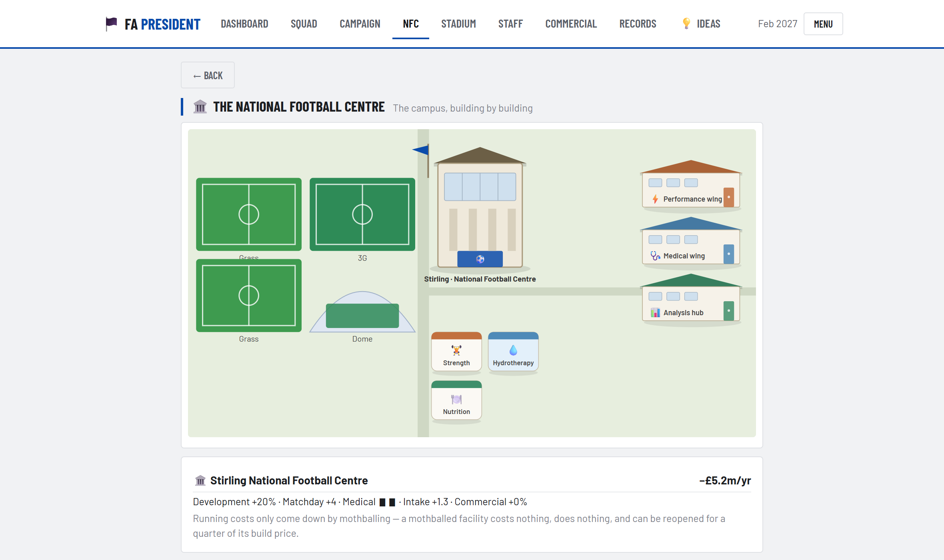
Task: Open the Stadium tab
Action: [x=458, y=24]
